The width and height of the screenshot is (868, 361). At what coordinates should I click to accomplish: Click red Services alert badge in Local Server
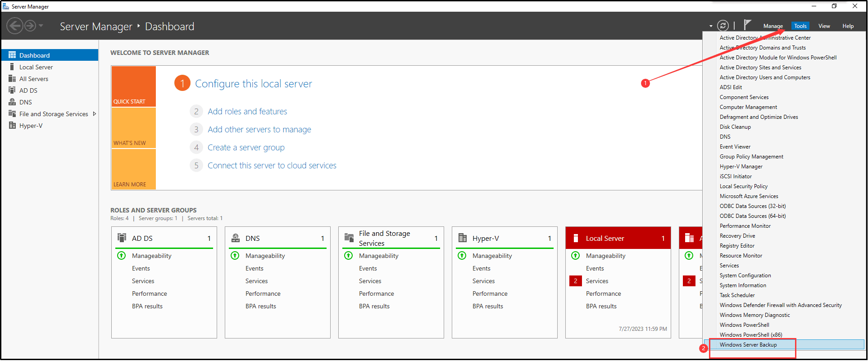click(x=575, y=281)
